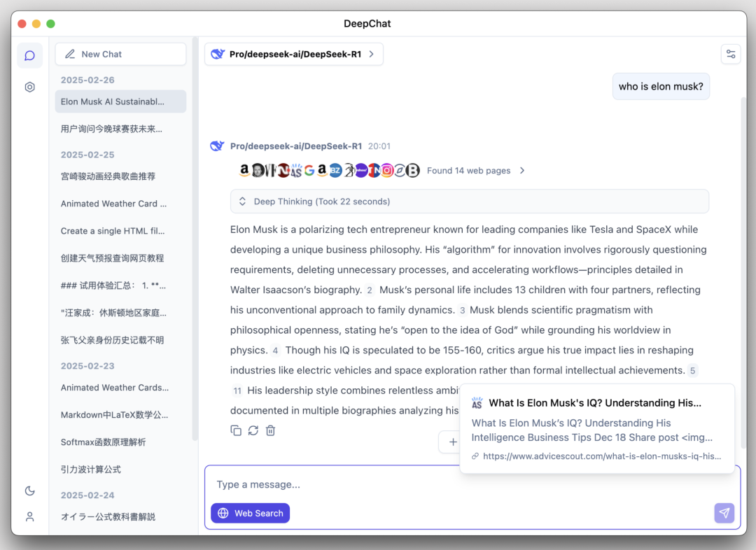The image size is (756, 550).
Task: Open the user profile icon
Action: pyautogui.click(x=29, y=516)
